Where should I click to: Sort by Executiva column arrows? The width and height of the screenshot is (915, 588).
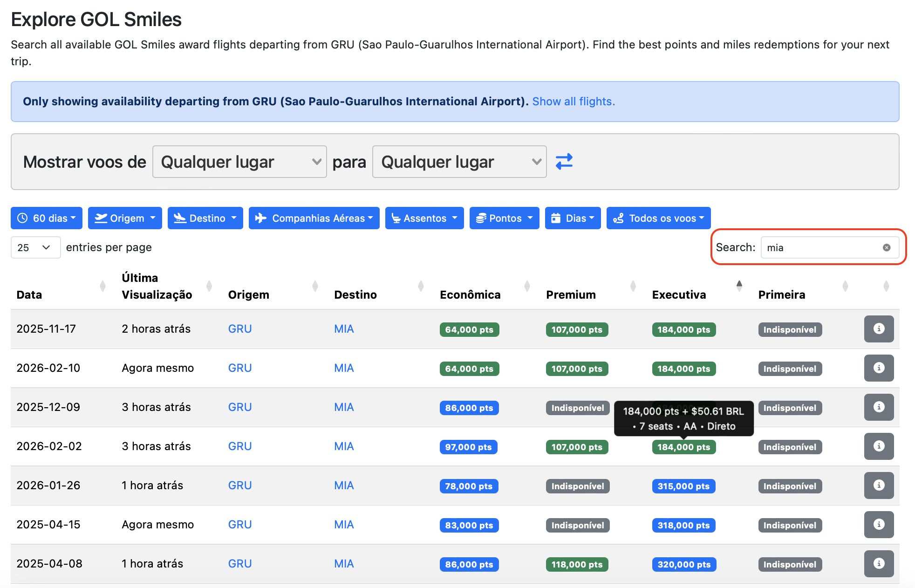click(739, 286)
